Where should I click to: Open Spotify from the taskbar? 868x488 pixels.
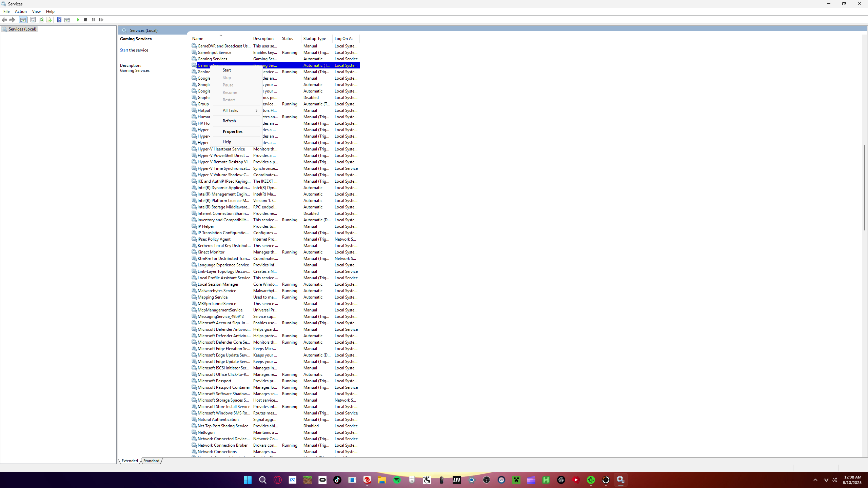pos(397,480)
